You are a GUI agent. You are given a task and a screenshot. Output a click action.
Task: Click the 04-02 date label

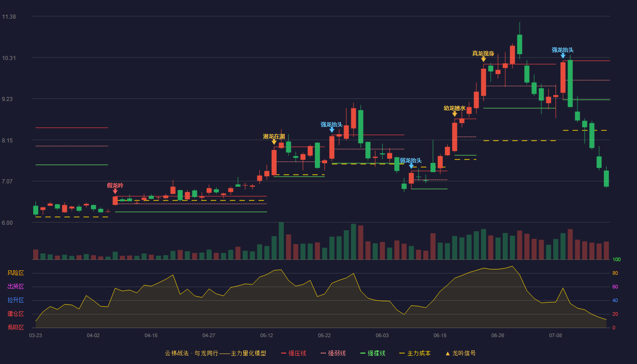pos(93,335)
